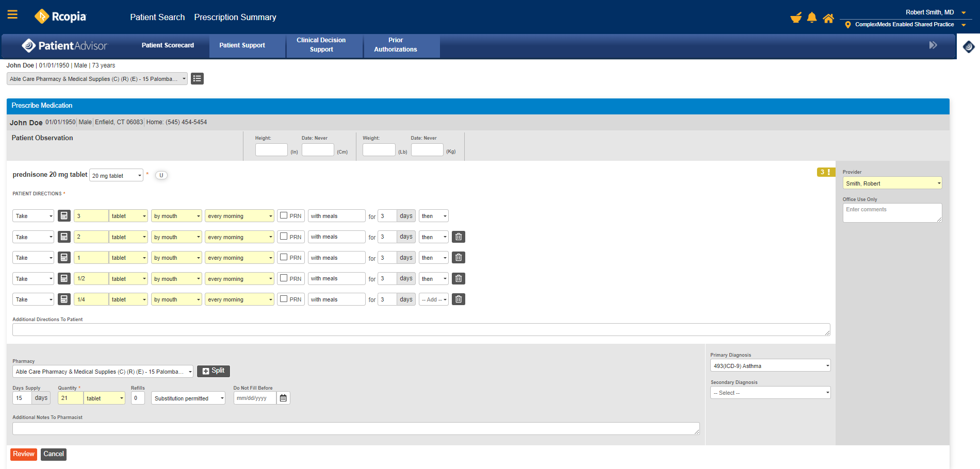980x469 pixels.
Task: Open the Primary Diagnosis dropdown
Action: [770, 366]
